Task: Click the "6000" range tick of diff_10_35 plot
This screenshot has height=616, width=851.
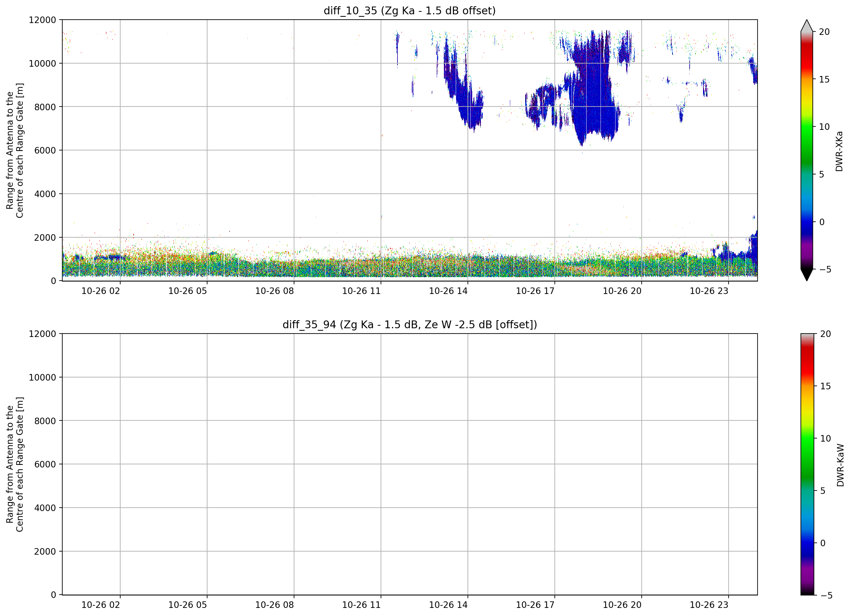Action: click(45, 150)
